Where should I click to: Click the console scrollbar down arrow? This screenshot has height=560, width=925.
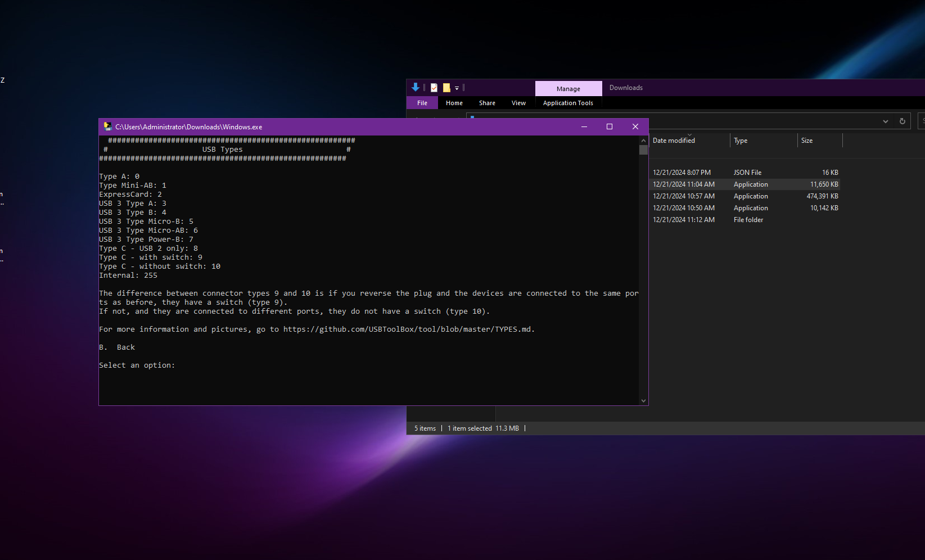(643, 401)
